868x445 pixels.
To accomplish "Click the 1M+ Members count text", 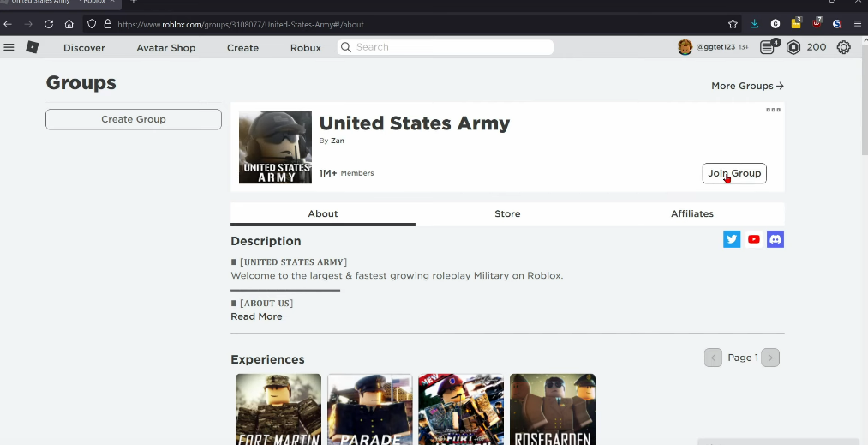I will (346, 173).
